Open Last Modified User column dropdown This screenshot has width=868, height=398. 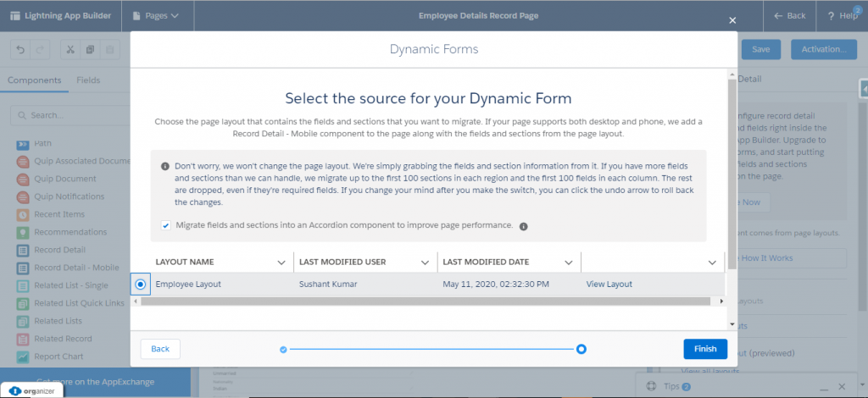(426, 263)
